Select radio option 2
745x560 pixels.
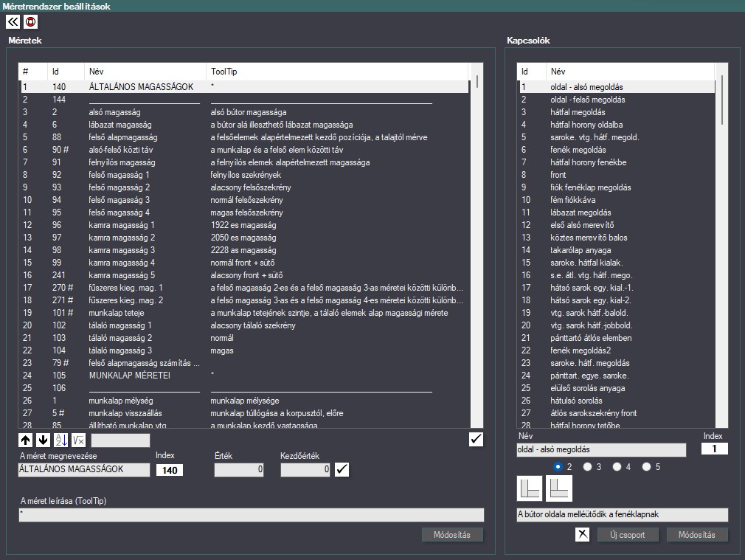[x=558, y=467]
